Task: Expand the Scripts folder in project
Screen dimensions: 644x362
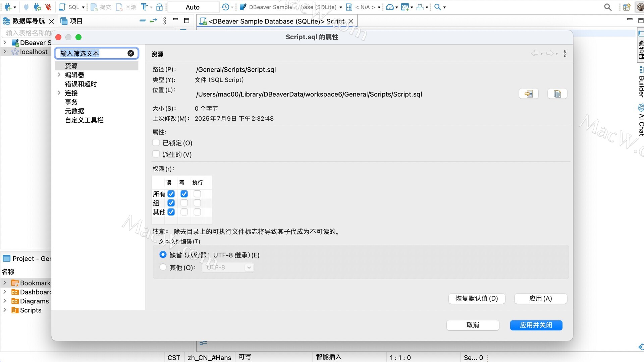Action: tap(5, 310)
